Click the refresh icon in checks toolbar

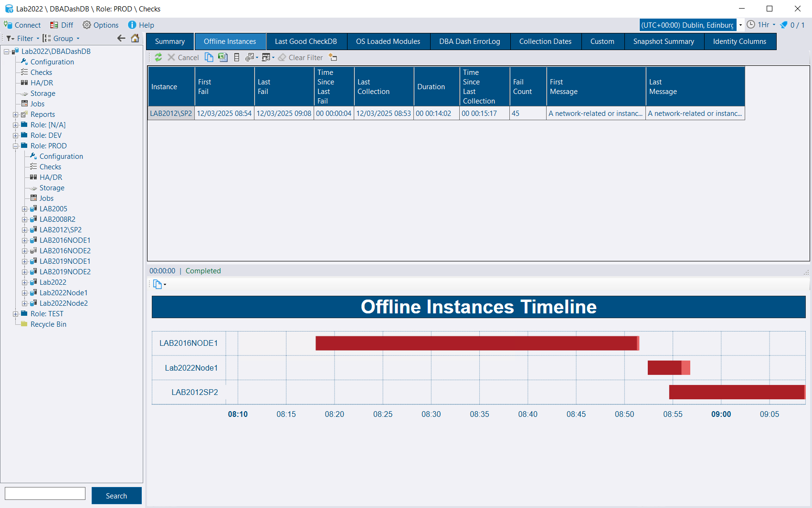[x=158, y=57]
